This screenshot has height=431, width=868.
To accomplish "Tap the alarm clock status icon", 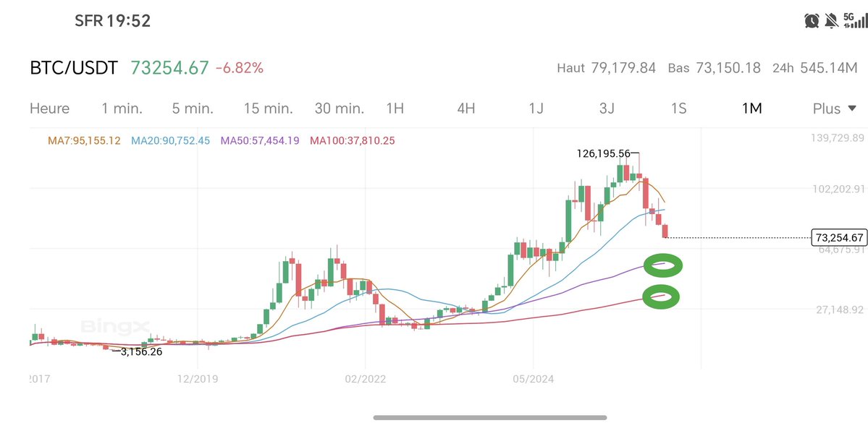I will [x=811, y=20].
